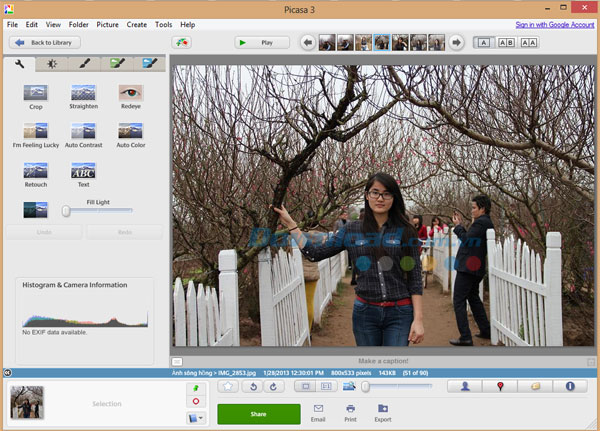Open the Retouch tool
Viewport: 600px width, 431px height.
36,171
